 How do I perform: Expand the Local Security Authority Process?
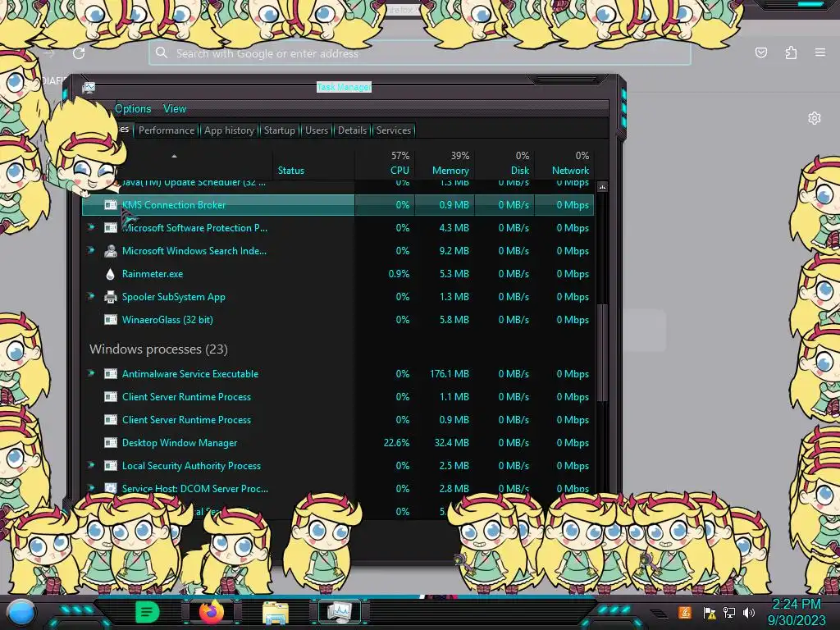click(92, 465)
